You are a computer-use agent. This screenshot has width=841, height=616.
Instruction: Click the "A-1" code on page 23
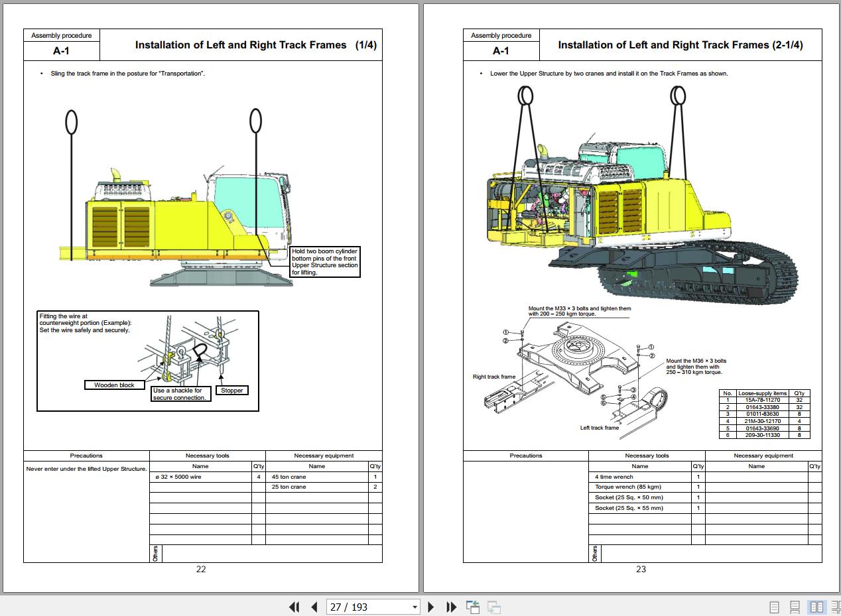pos(501,51)
